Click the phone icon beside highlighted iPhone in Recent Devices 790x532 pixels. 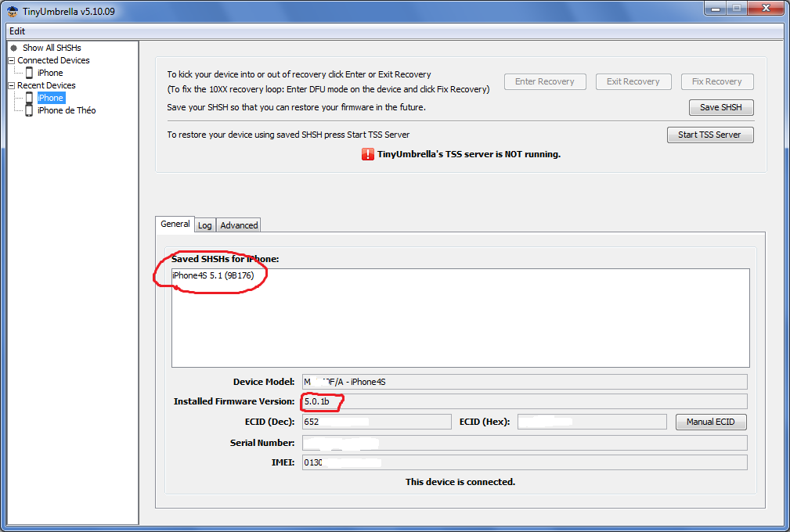(x=29, y=98)
